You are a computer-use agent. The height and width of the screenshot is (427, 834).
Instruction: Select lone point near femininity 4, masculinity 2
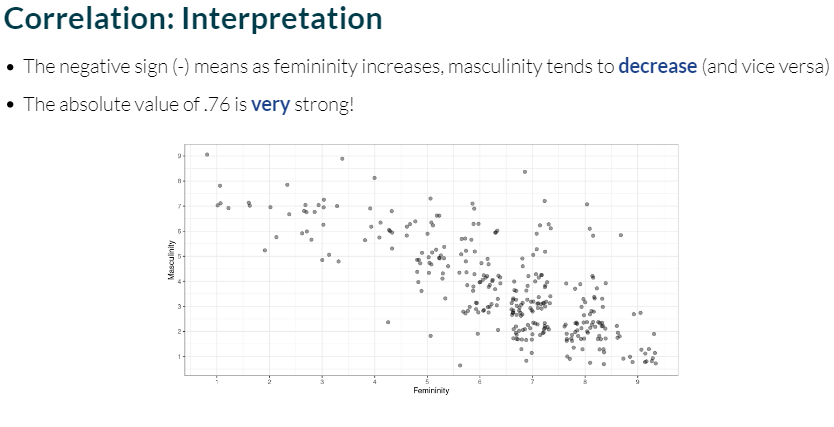388,322
